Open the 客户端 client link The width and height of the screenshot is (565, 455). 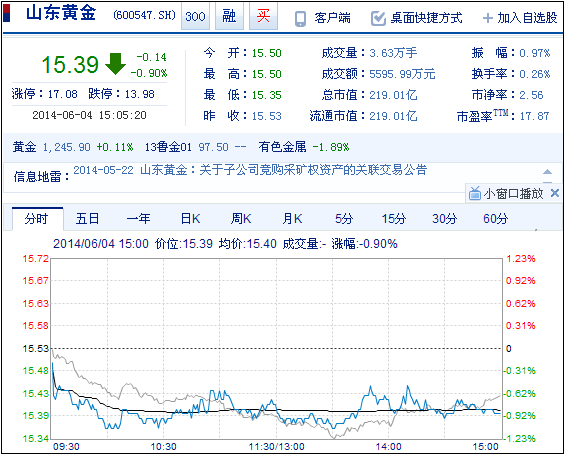click(332, 18)
